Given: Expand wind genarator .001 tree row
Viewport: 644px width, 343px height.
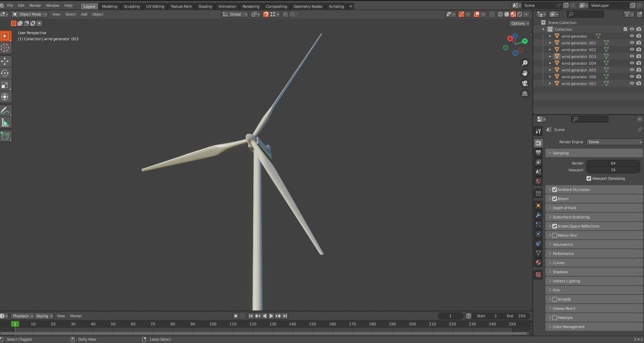Looking at the screenshot, I should click(550, 43).
